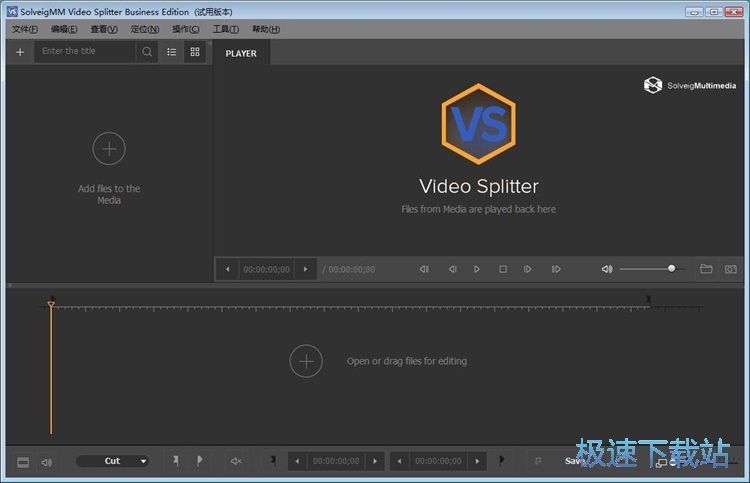Open the 工具(T) menu
The width and height of the screenshot is (750, 483).
[225, 29]
